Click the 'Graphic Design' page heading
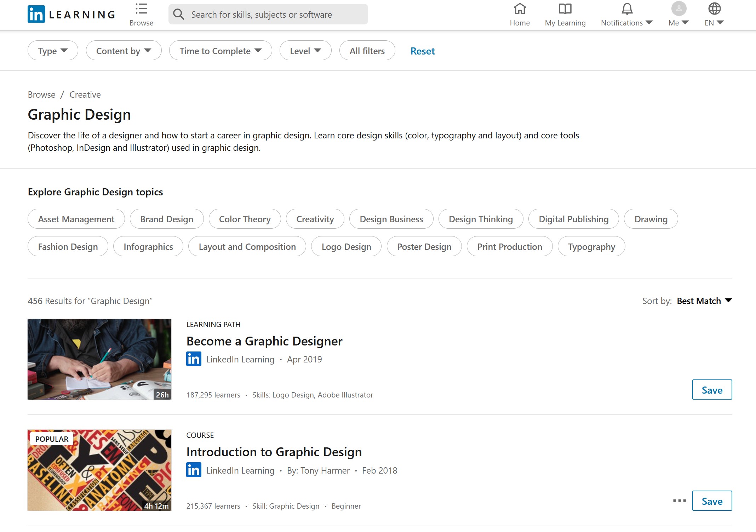 click(x=79, y=115)
